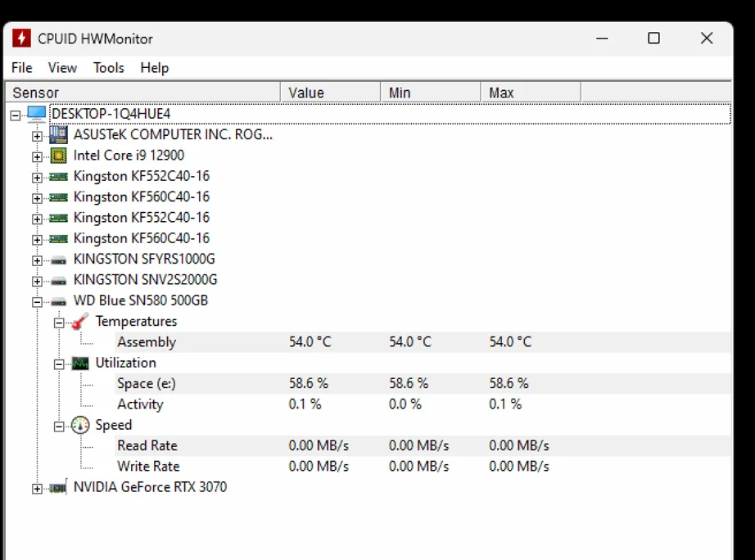Click the DESKTOP-1Q4HUE4 computer icon
Screen dimensions: 755x560
[37, 114]
